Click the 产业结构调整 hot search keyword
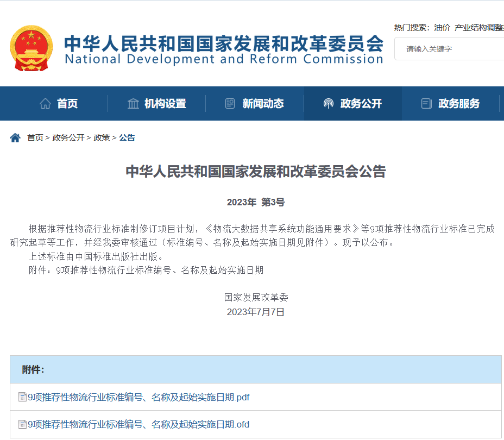Viewport: 504px width, 440px height. click(x=479, y=28)
